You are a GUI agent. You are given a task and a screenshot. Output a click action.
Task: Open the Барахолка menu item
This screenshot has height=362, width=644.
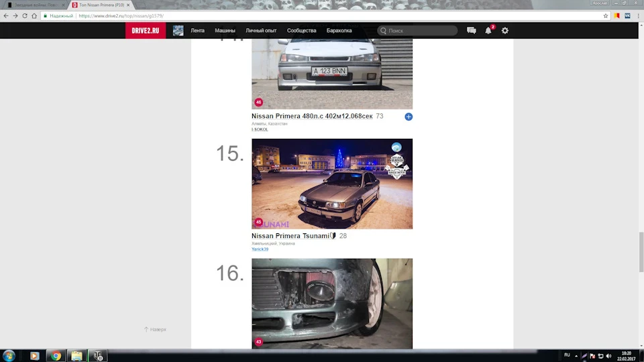(x=339, y=30)
